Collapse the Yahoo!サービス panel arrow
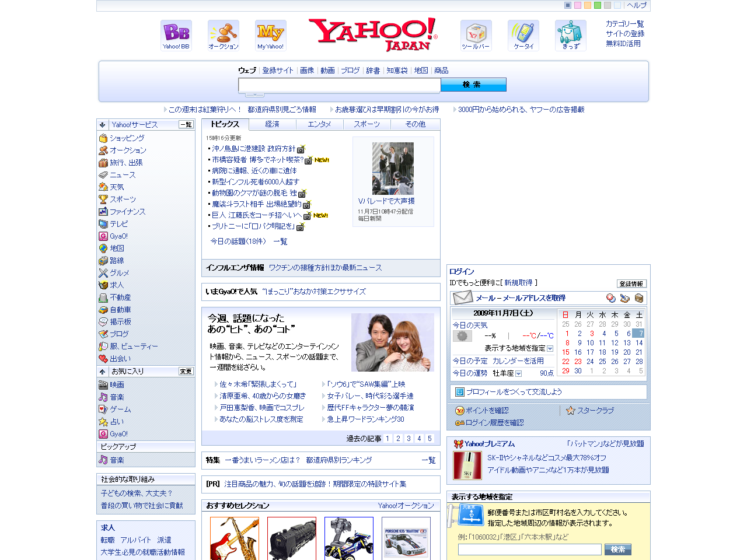This screenshot has width=747, height=560. (x=102, y=125)
